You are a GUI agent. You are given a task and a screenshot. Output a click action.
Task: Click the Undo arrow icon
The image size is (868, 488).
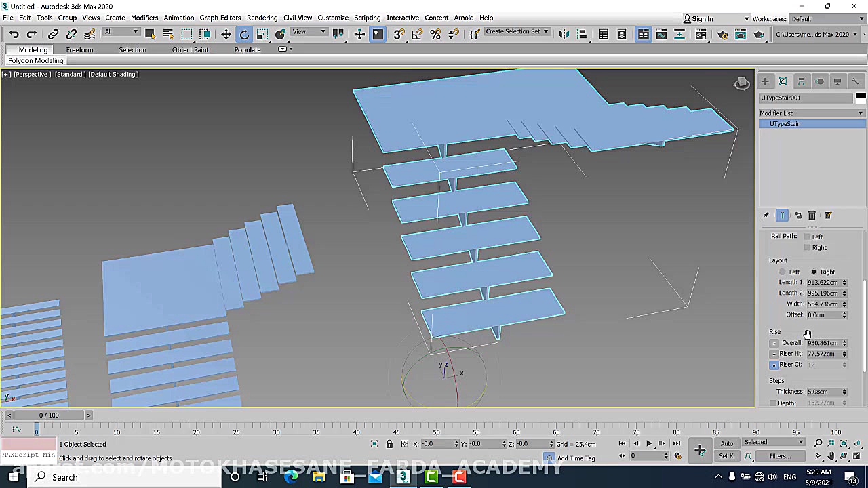tap(14, 35)
